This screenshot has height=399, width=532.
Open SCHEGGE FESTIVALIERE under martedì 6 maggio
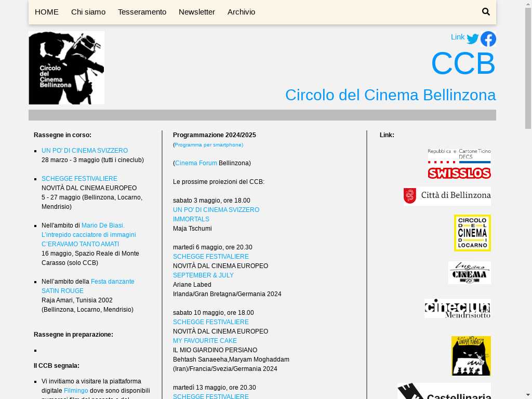coord(211,257)
